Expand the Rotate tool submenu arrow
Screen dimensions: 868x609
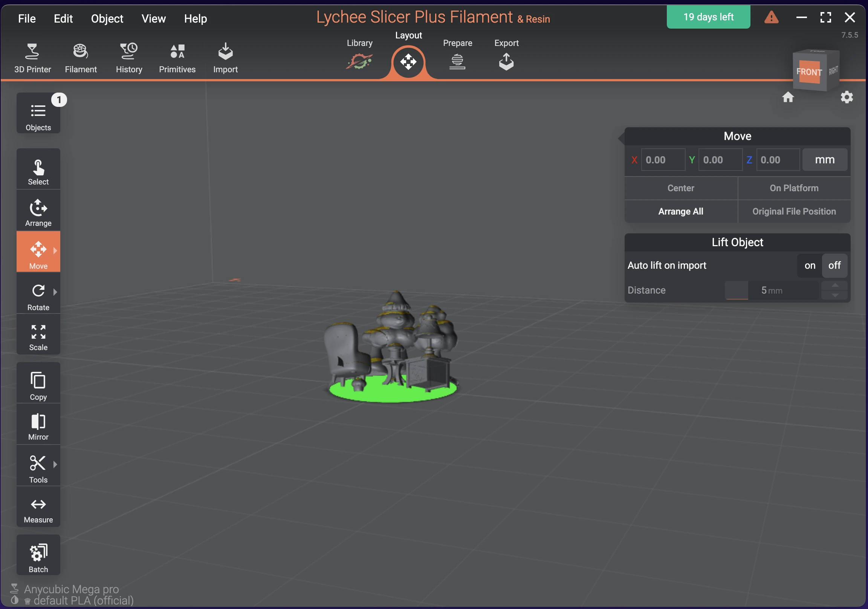coord(55,292)
